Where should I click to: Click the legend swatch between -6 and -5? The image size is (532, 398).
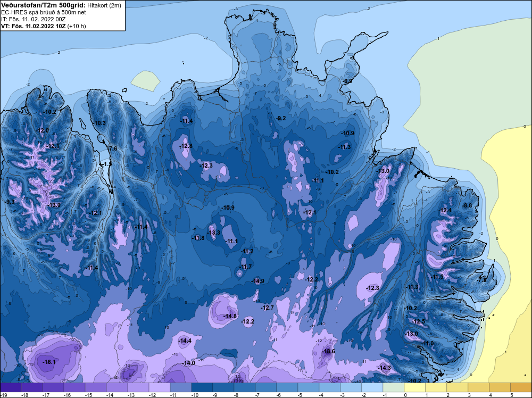[x=287, y=387]
